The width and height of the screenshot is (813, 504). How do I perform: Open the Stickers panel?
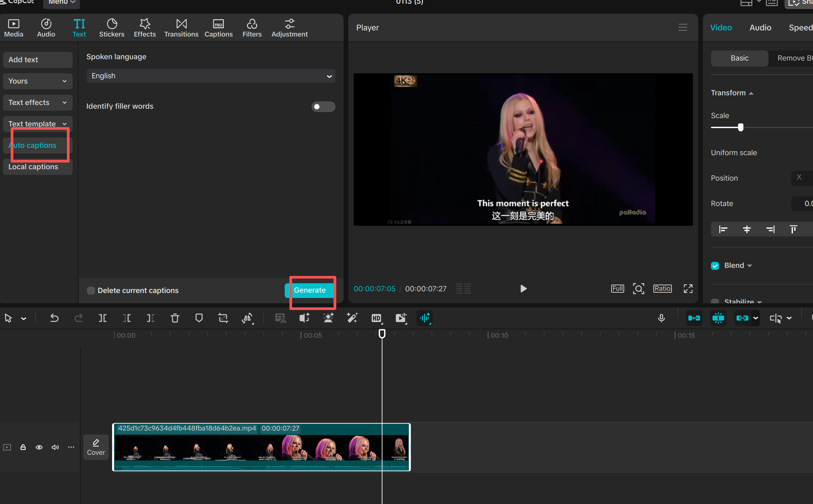coord(111,28)
